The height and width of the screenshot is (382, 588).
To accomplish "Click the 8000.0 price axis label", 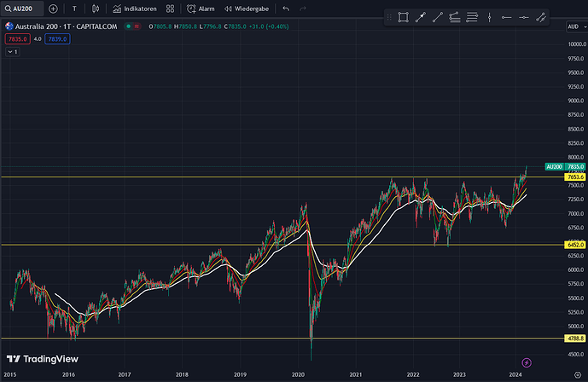I will 577,157.
